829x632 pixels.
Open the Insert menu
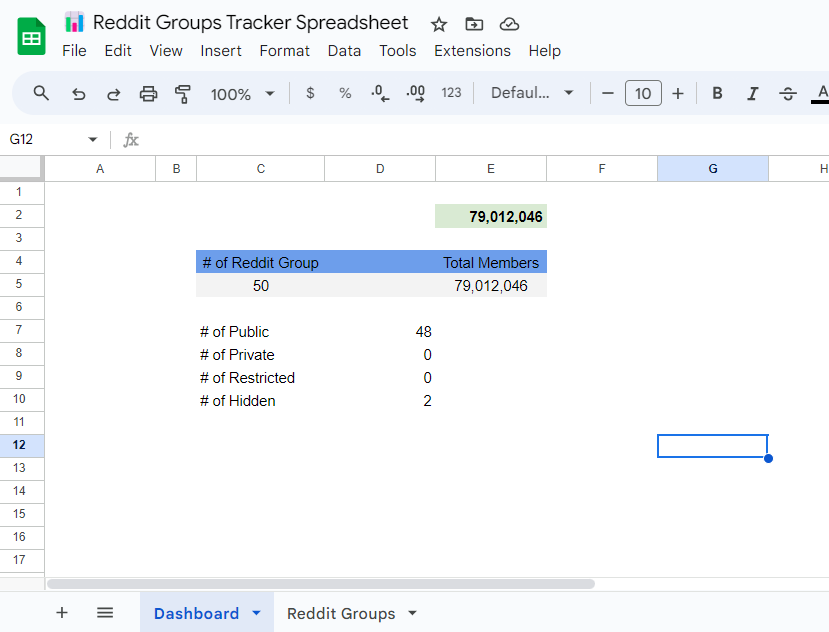point(220,51)
